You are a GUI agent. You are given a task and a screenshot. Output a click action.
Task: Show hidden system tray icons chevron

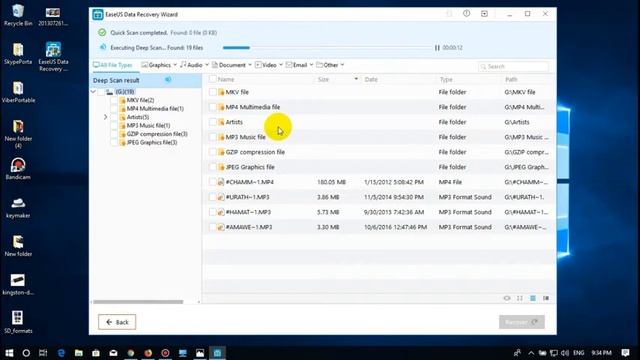click(x=531, y=353)
